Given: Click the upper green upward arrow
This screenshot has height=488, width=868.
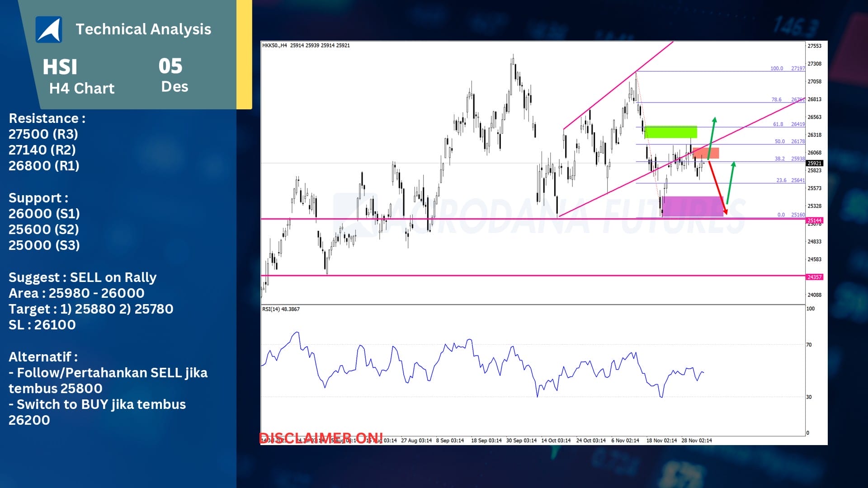Looking at the screenshot, I should [x=712, y=132].
